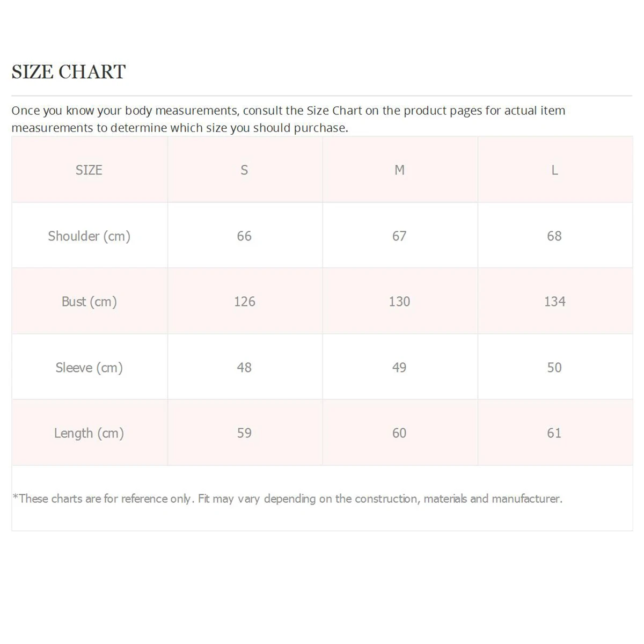
Task: Select shoulder value 68 for size L
Action: point(554,236)
